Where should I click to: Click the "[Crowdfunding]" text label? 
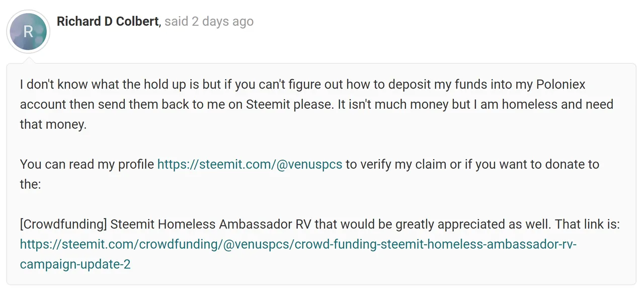click(x=63, y=225)
